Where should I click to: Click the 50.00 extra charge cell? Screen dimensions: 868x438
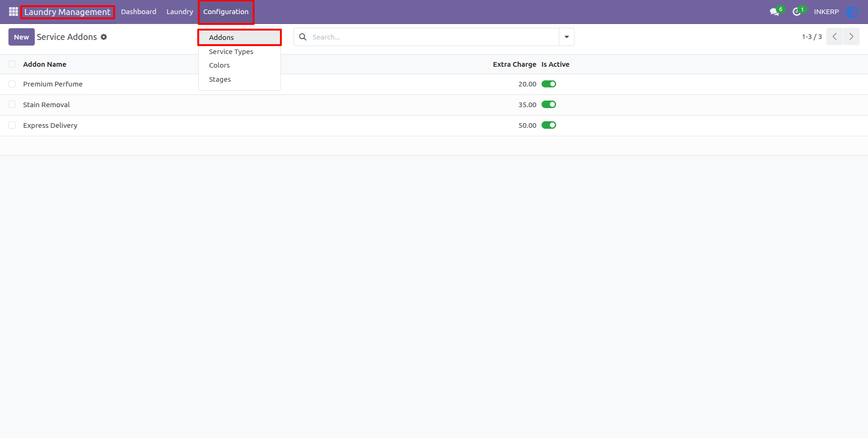tap(527, 125)
